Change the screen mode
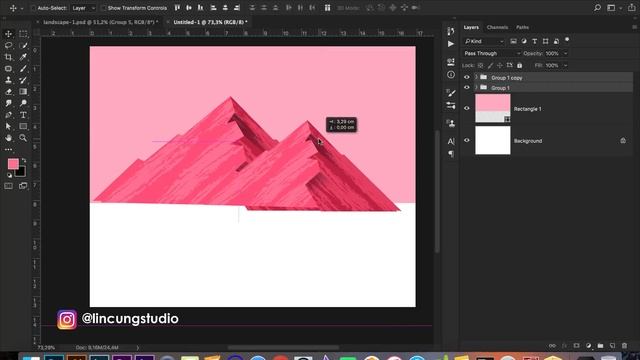Image resolution: width=640 pixels, height=360 pixels. [23, 186]
